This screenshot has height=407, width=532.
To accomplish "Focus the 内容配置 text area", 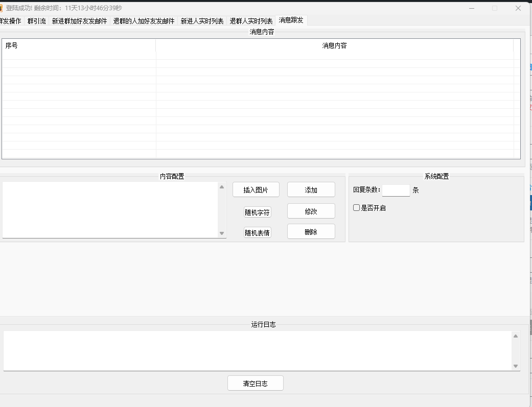I will tap(110, 210).
